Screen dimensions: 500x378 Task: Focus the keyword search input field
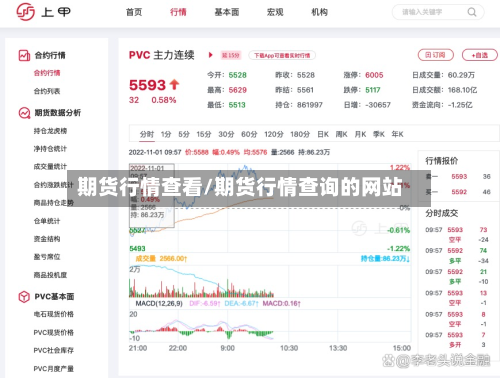coord(438,12)
